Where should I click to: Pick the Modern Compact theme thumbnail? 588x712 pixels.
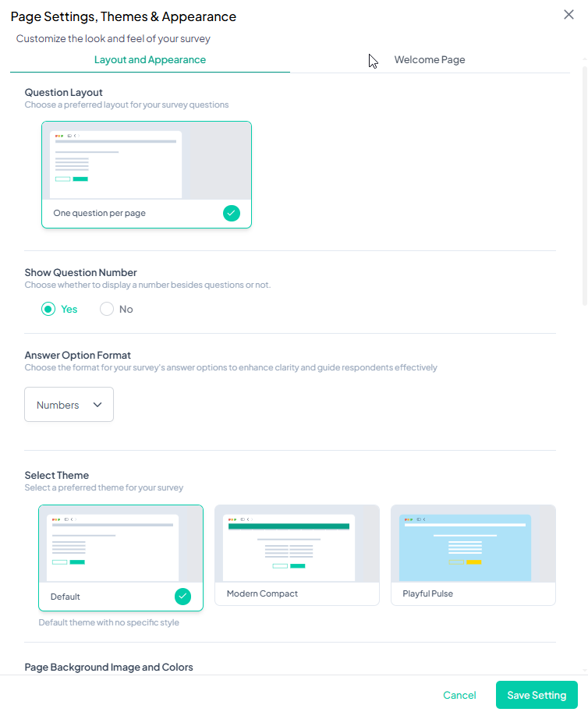[x=297, y=544]
